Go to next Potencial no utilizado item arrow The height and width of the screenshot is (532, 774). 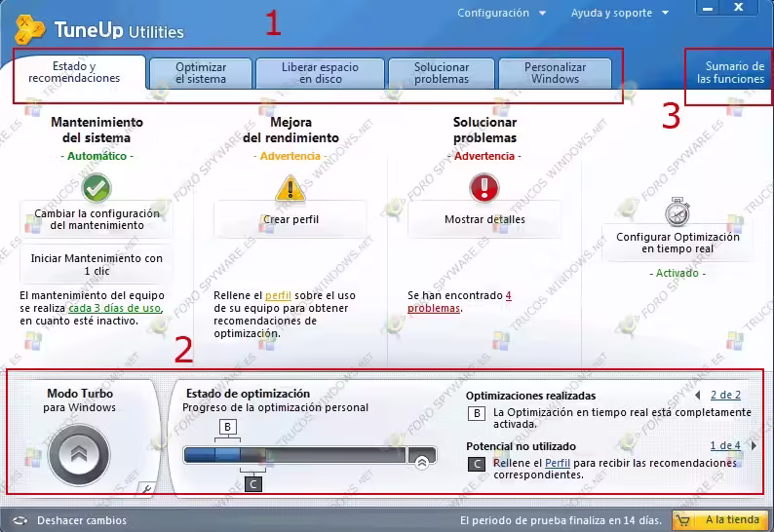(x=754, y=445)
